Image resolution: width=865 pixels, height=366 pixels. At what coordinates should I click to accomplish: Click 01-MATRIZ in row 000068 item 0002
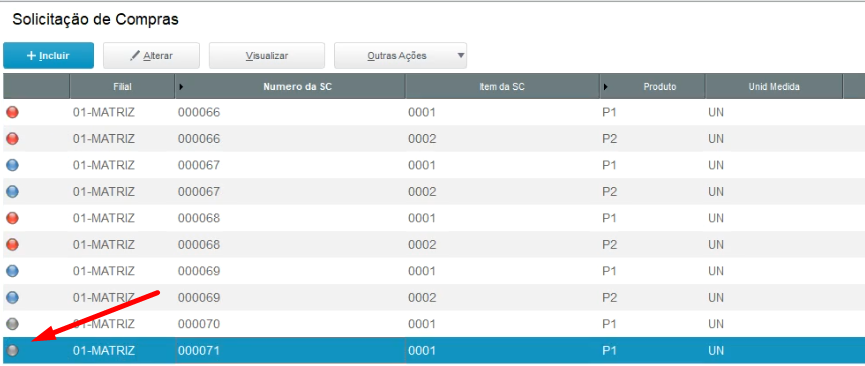[104, 245]
